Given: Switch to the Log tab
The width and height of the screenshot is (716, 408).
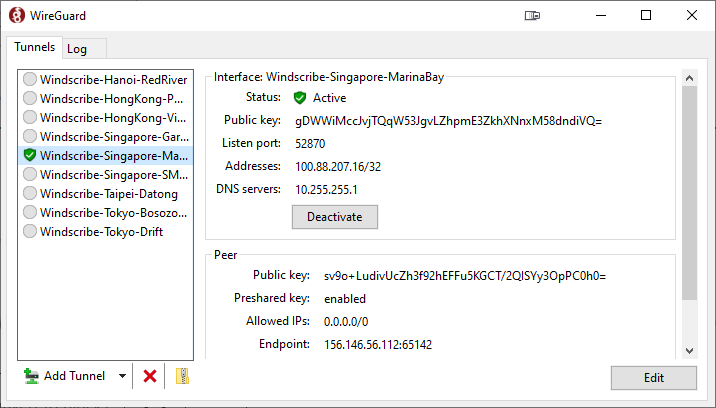Looking at the screenshot, I should 84,49.
